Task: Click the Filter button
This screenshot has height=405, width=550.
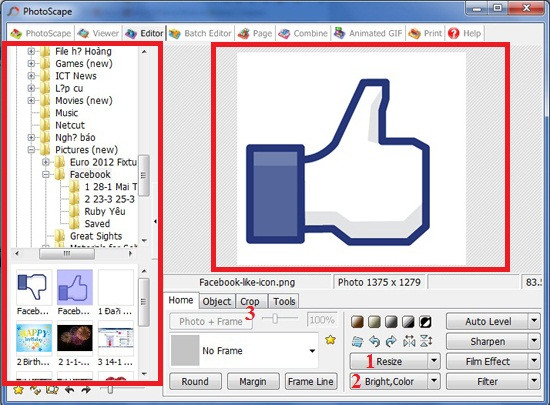Action: [488, 381]
